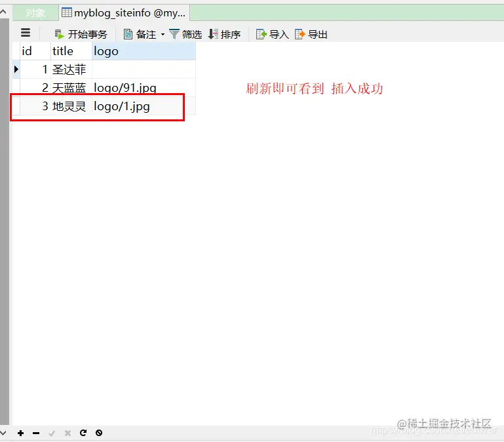Image resolution: width=504 pixels, height=442 pixels.
Task: Select id cell with value 3
Action: point(35,106)
